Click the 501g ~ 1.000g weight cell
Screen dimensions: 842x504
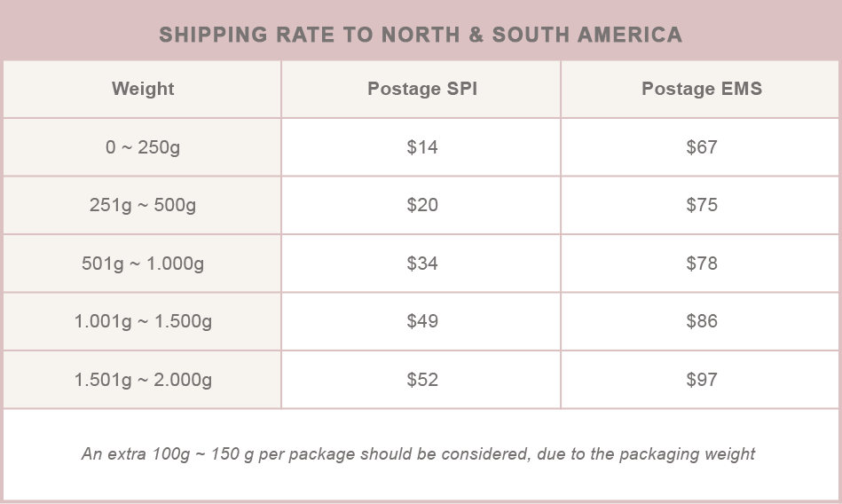142,264
